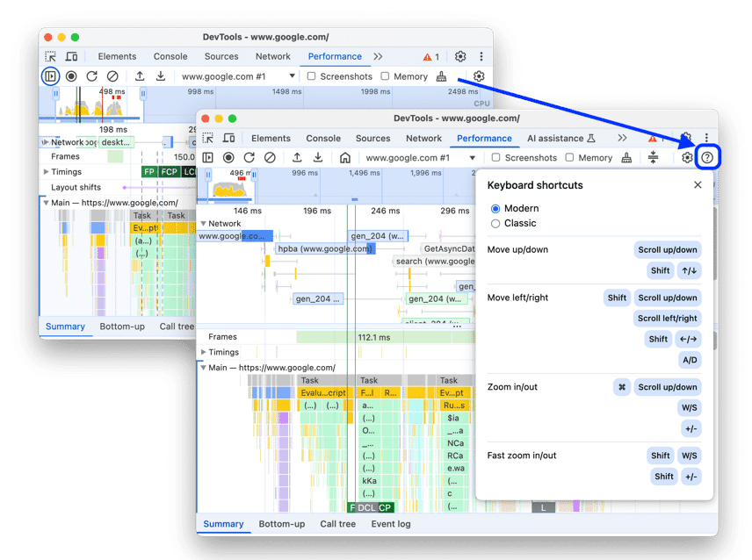Switch to Call tree tab in front window
Image resolution: width=752 pixels, height=560 pixels.
[x=337, y=524]
